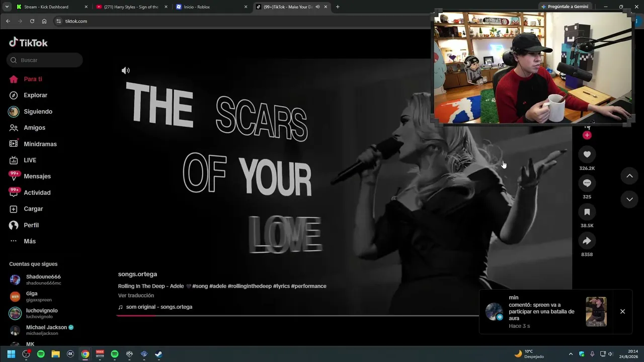The width and height of the screenshot is (644, 362).
Task: Open the comments with bubble icon
Action: [x=587, y=183]
